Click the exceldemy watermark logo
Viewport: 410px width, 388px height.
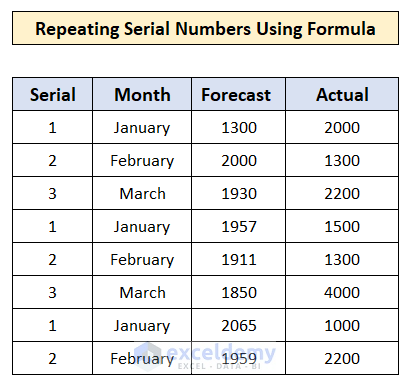(x=205, y=356)
